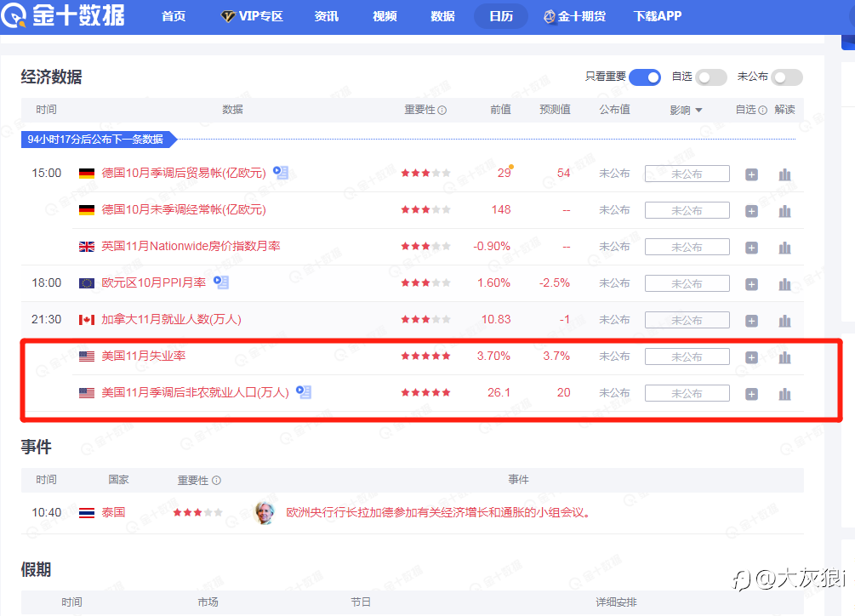Click the 未公布 impact box for 德国10月季调后贸易帐
The height and width of the screenshot is (616, 855).
[687, 174]
